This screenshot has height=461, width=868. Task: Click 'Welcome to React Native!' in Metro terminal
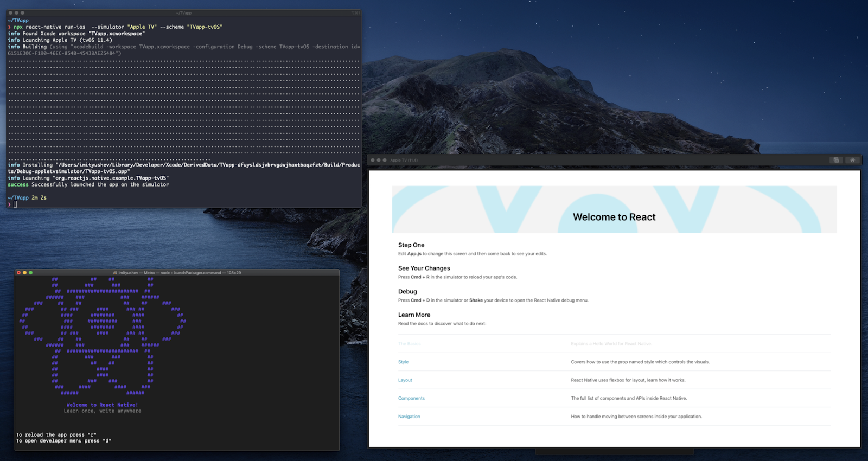102,405
